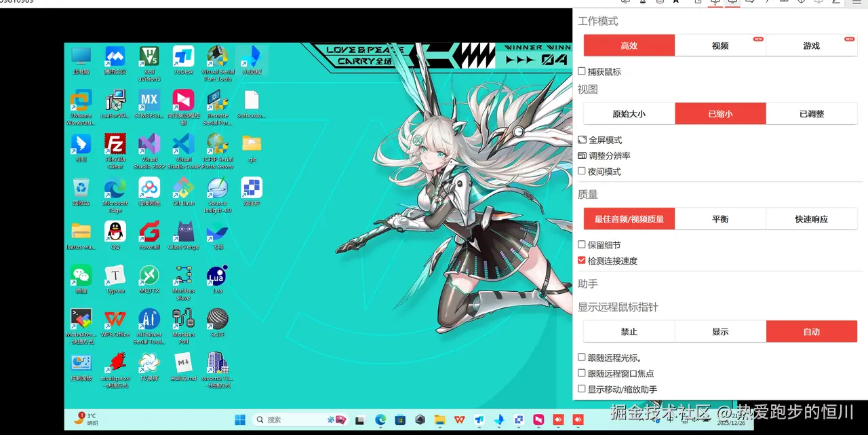Image resolution: width=868 pixels, height=435 pixels.
Task: Open the 飞书 desktop shortcut
Action: coord(217,235)
